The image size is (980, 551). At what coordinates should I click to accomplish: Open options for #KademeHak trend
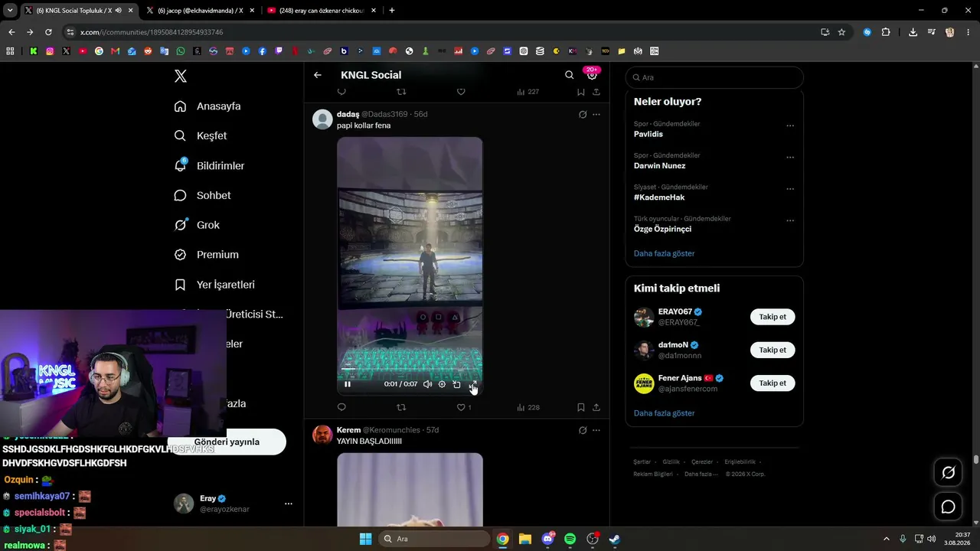click(x=790, y=189)
